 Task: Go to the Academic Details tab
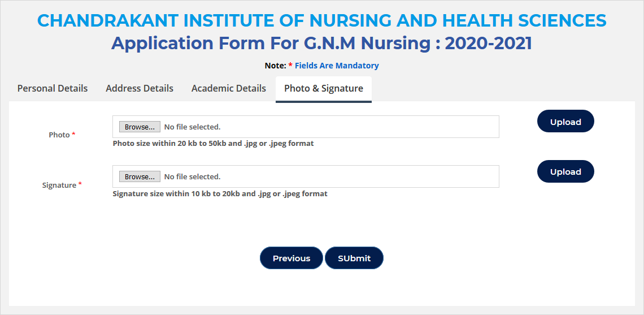click(229, 88)
